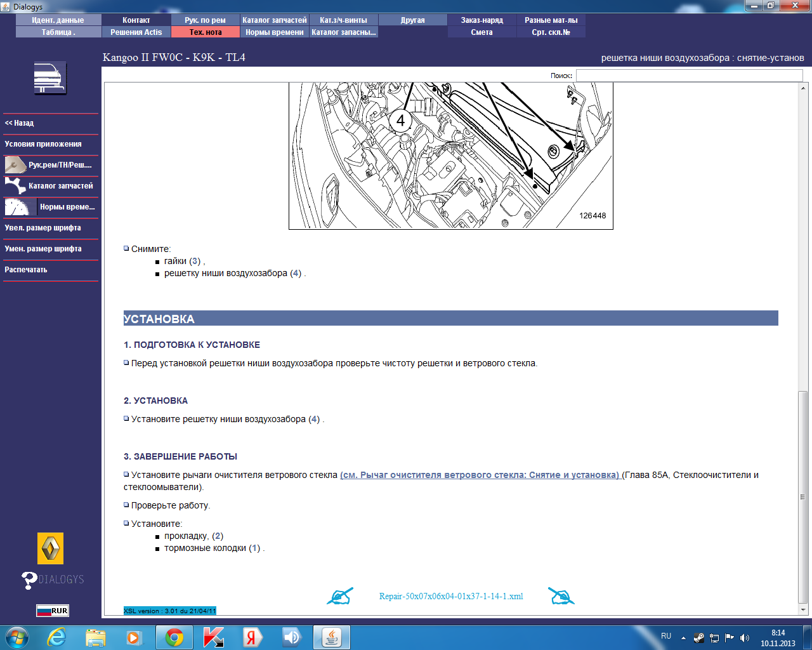Click the Поиск search field
Screen dimensions: 812x650
click(x=689, y=76)
